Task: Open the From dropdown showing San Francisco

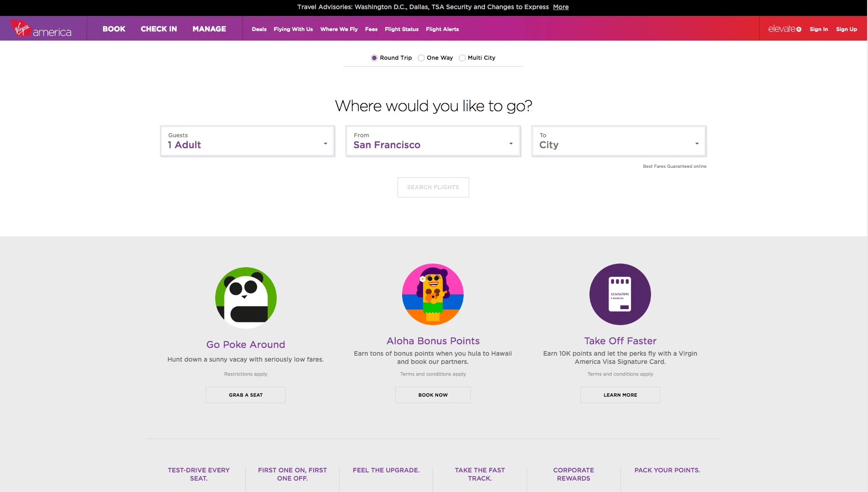Action: pyautogui.click(x=433, y=141)
